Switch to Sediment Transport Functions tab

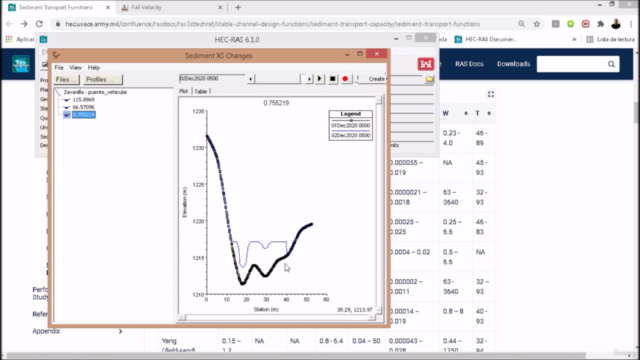tap(55, 7)
